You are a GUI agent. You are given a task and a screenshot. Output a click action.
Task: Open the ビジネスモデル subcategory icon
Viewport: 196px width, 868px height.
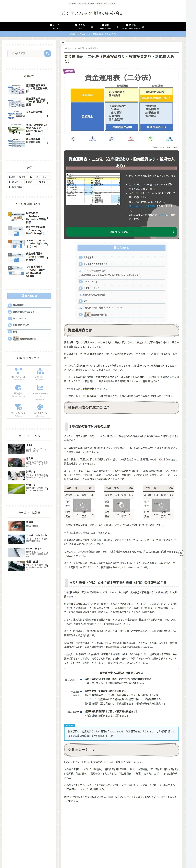tap(18, 374)
